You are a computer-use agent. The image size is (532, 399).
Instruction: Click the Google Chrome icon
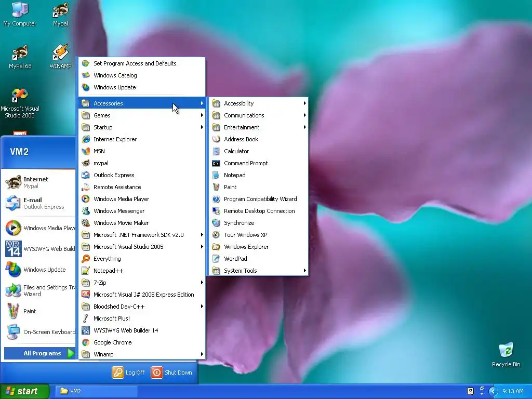tap(86, 342)
